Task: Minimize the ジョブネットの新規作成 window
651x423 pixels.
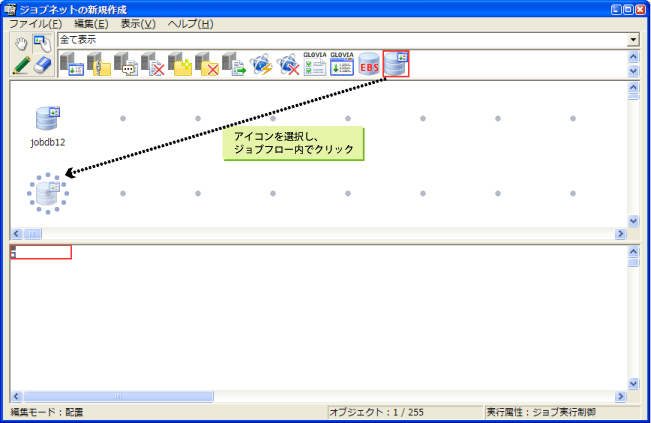Action: (x=617, y=10)
